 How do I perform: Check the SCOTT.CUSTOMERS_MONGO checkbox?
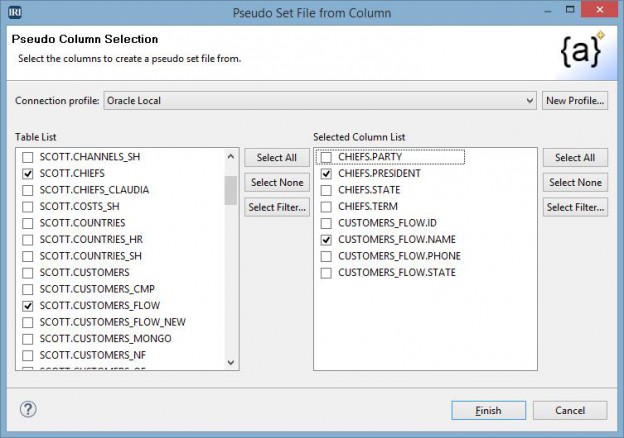click(x=27, y=339)
